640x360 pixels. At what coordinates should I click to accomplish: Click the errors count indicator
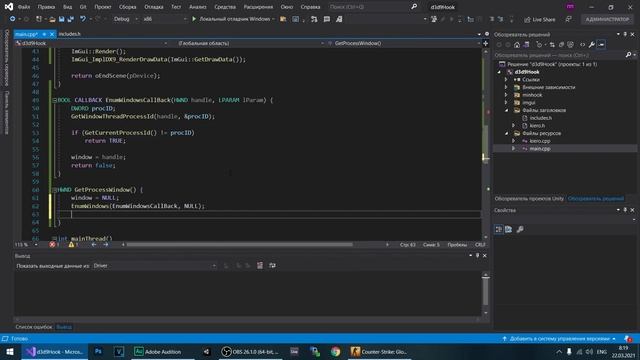tap(54, 245)
